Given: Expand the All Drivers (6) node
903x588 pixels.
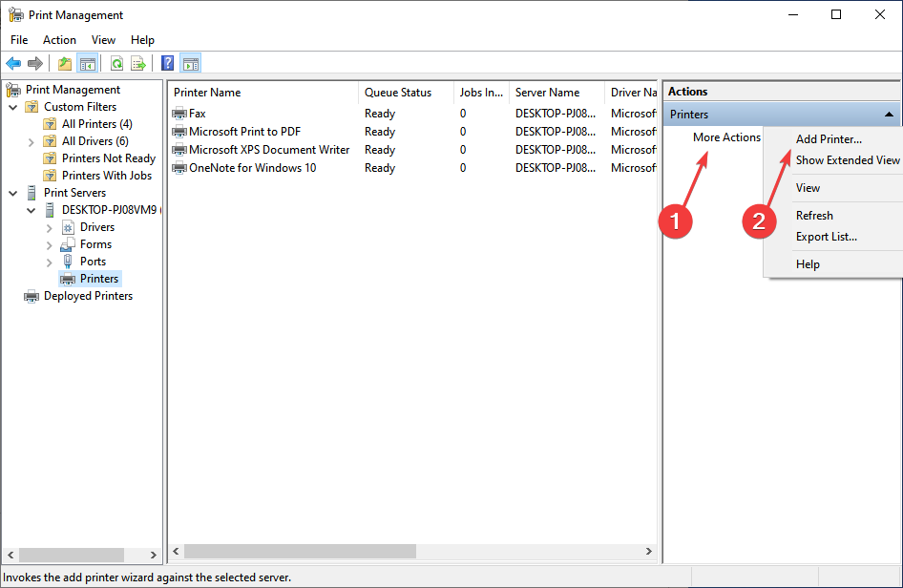Looking at the screenshot, I should (31, 141).
